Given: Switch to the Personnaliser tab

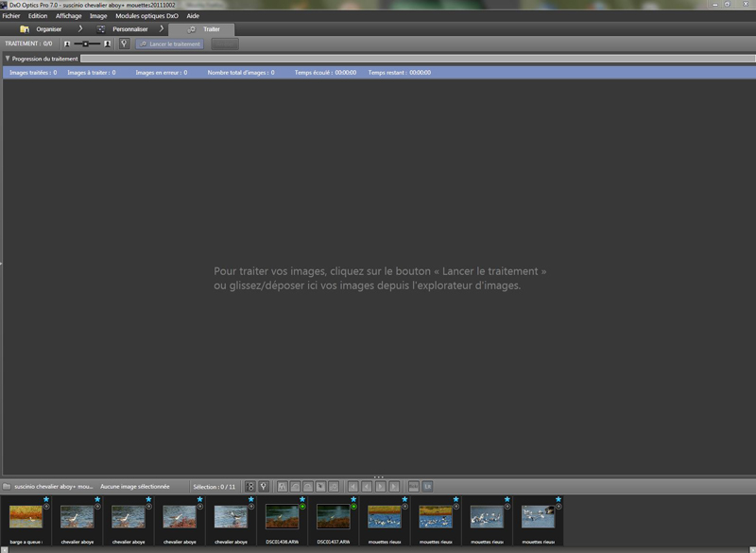Looking at the screenshot, I should tap(130, 29).
